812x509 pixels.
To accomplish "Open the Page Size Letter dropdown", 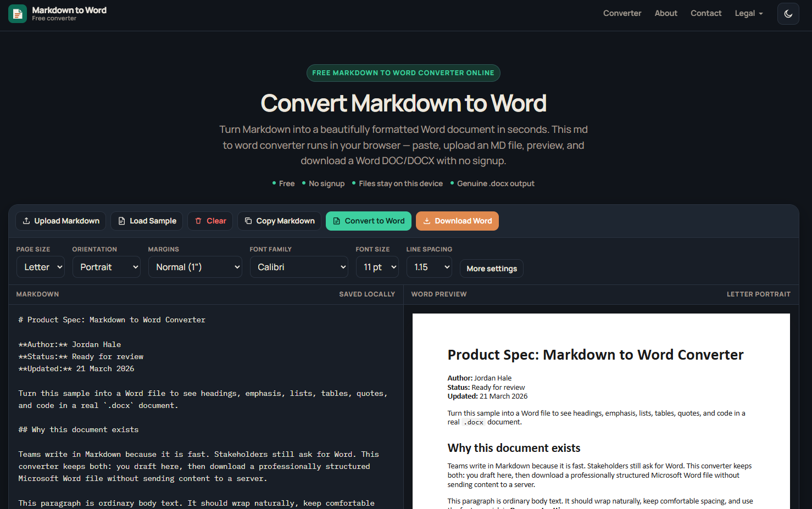I will (x=41, y=267).
